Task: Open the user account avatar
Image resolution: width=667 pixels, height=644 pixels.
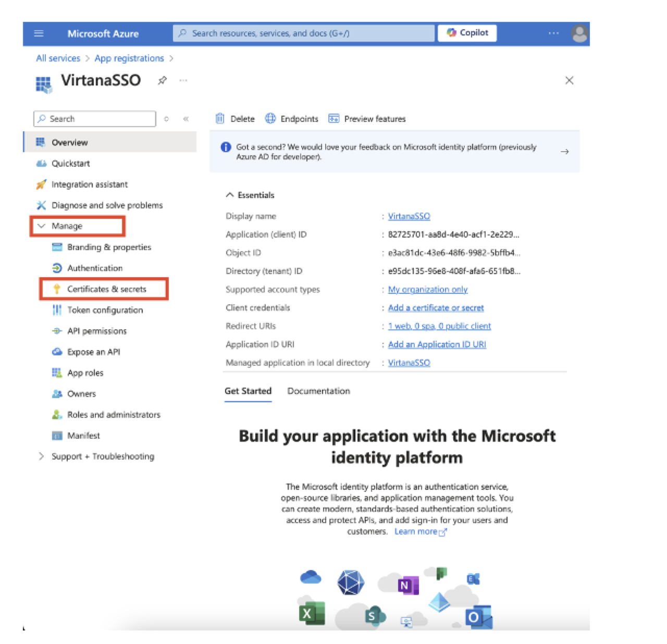Action: (579, 34)
